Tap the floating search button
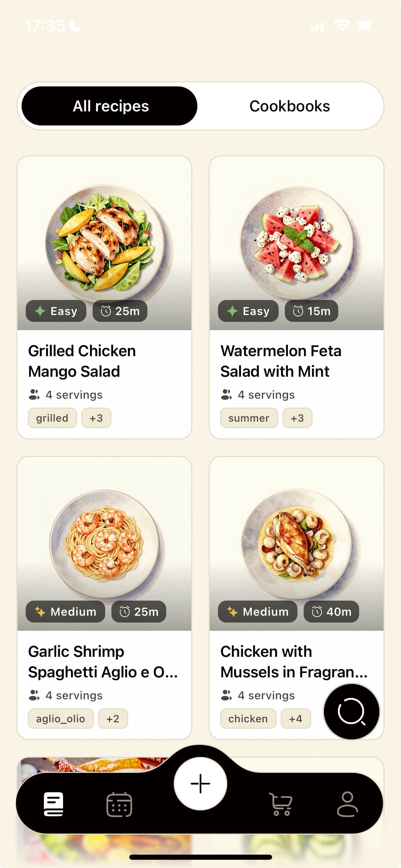 click(352, 712)
